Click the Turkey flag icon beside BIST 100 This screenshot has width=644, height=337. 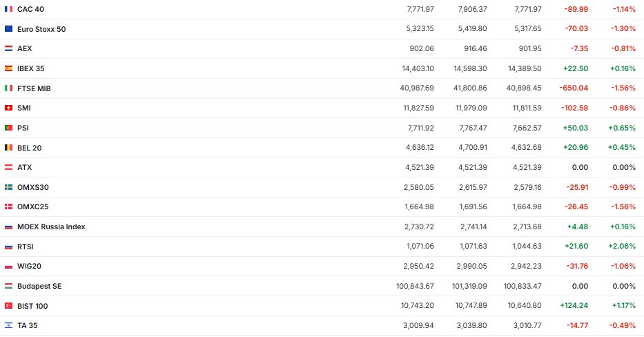[x=8, y=306]
